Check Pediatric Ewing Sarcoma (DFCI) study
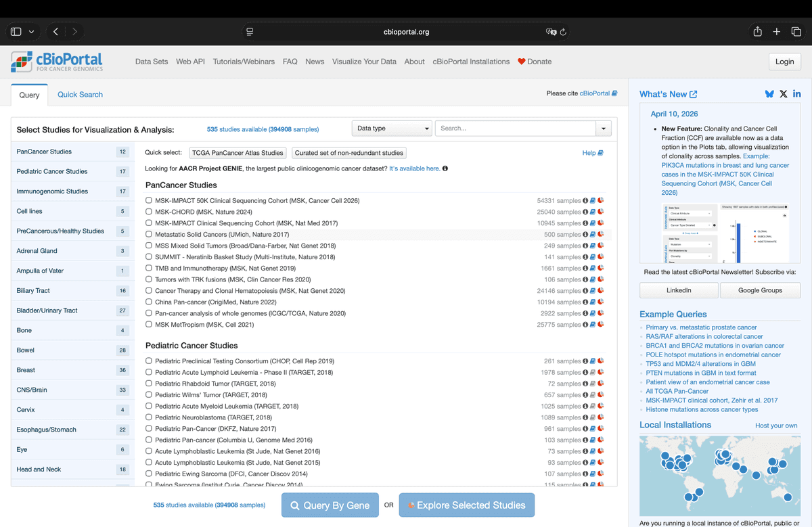Screen dimensions: 812x527 click(149, 474)
